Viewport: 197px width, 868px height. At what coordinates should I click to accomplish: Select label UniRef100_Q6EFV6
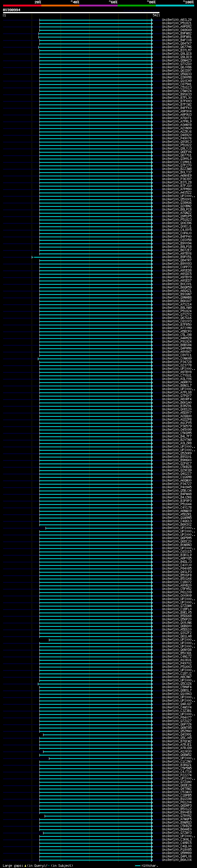[x=177, y=152]
